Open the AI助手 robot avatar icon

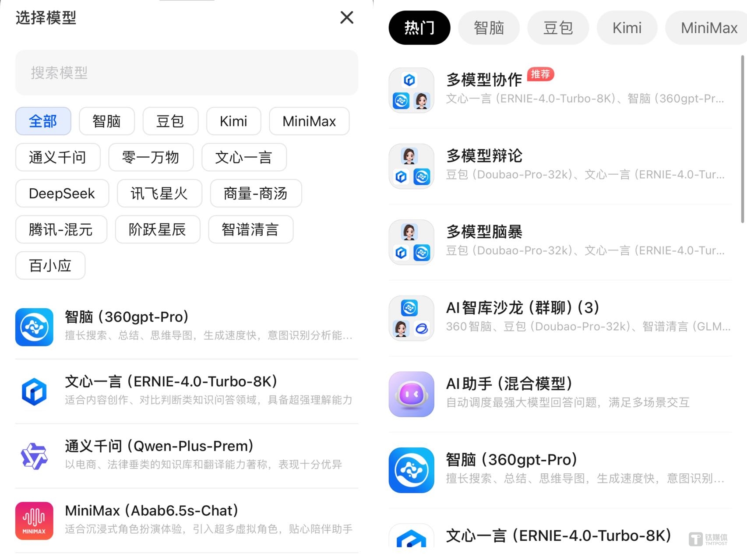pyautogui.click(x=411, y=394)
